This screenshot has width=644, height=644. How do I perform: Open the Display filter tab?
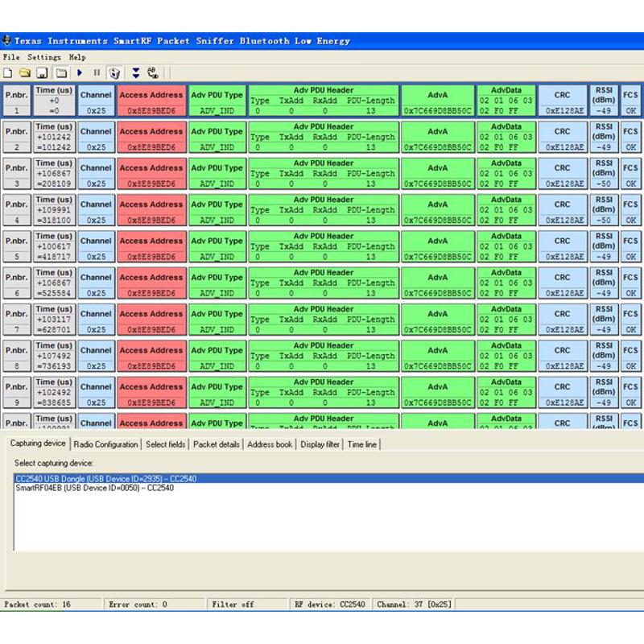coord(320,444)
